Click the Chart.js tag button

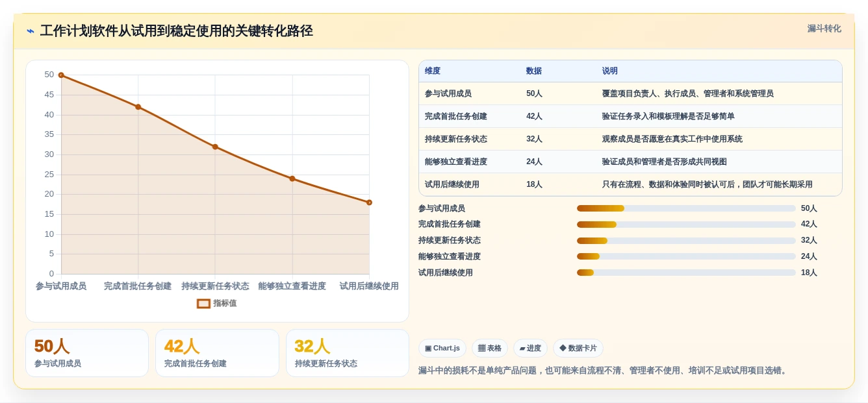[x=442, y=348]
